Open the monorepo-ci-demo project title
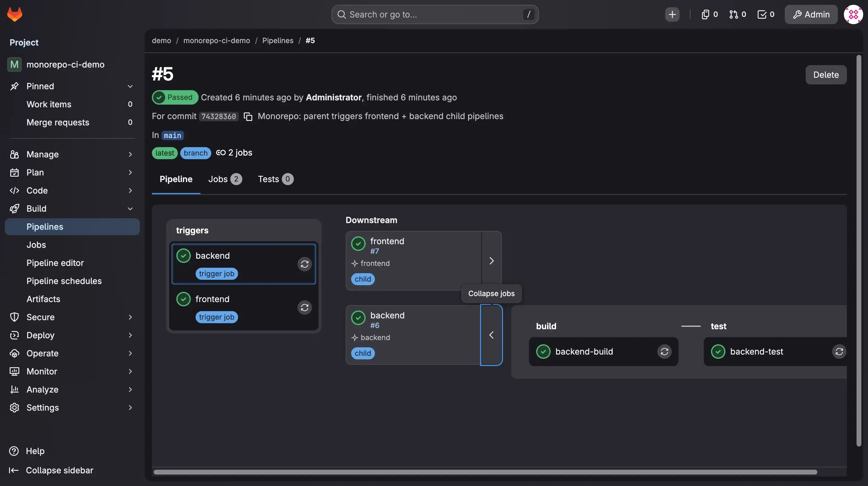The width and height of the screenshot is (868, 486). coord(65,65)
